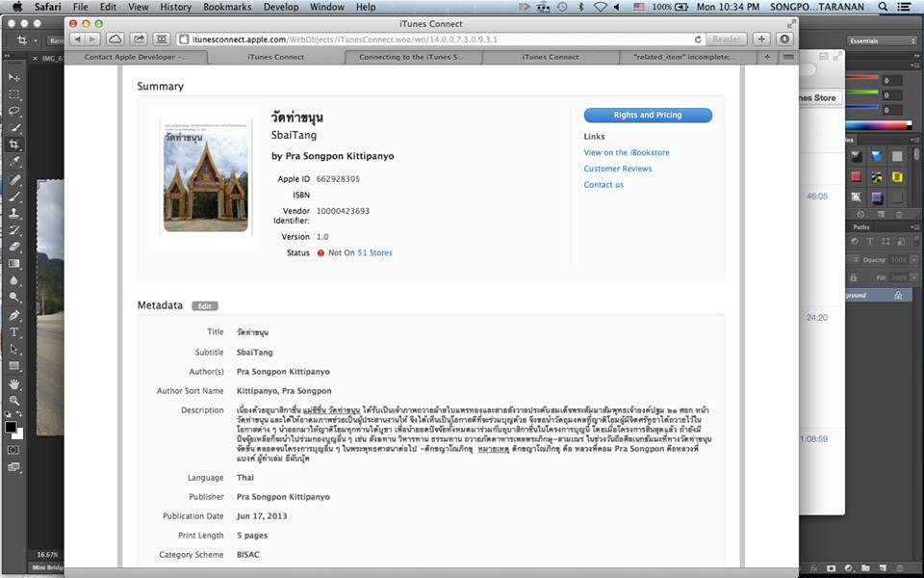Select the Eyedropper tool in Photoshop
924x578 pixels.
point(14,161)
